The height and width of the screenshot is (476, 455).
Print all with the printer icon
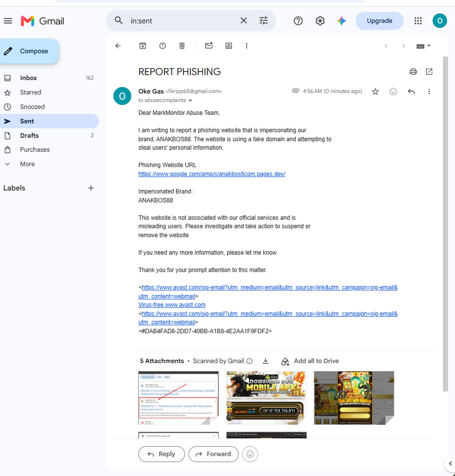pyautogui.click(x=413, y=72)
